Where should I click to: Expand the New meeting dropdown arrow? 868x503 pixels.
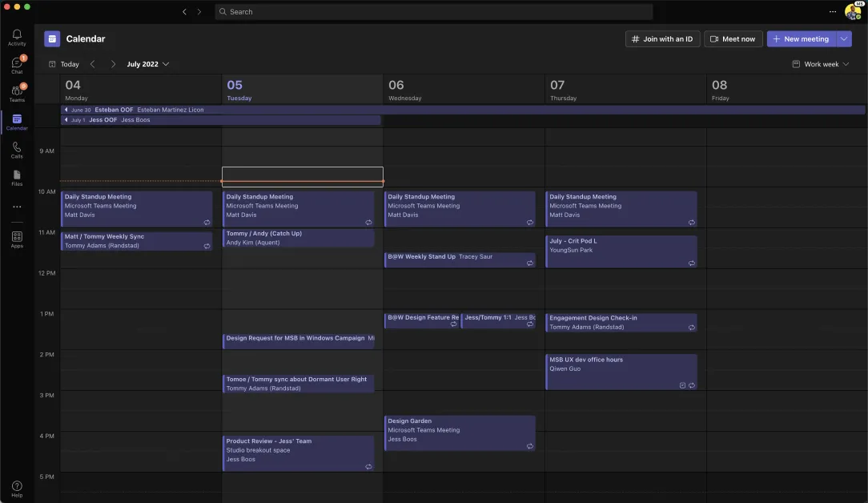coord(844,38)
